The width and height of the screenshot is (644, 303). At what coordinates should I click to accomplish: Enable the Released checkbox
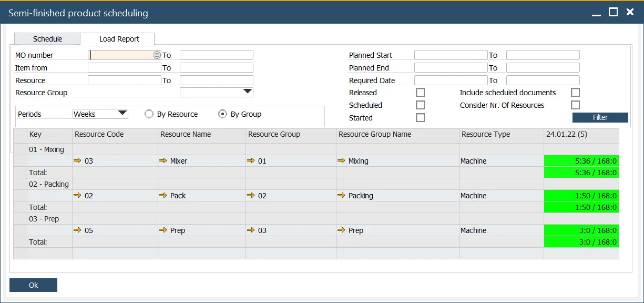tap(420, 93)
